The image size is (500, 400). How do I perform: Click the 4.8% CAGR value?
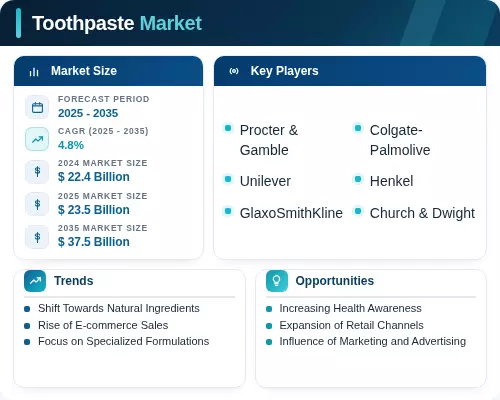pos(71,145)
